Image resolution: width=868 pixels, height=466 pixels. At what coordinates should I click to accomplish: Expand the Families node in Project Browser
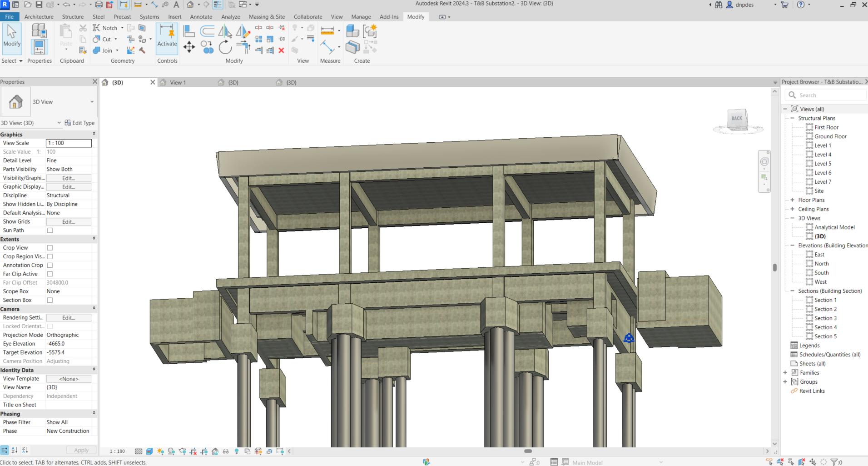point(785,373)
